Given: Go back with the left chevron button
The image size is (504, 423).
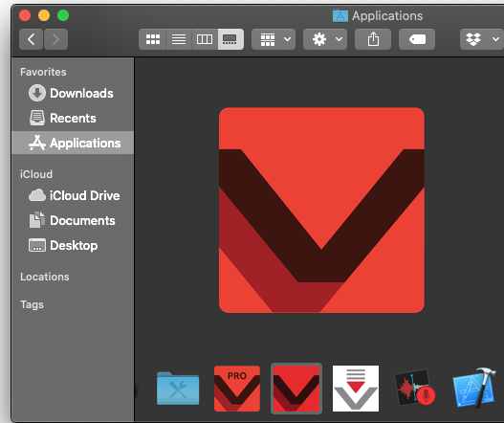Looking at the screenshot, I should (x=31, y=39).
